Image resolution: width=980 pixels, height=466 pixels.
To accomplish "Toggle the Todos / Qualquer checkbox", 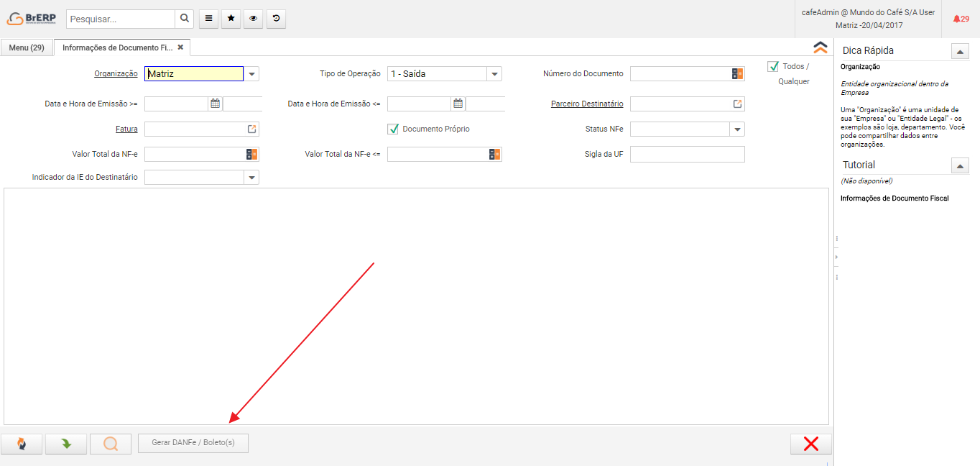I will tap(773, 66).
